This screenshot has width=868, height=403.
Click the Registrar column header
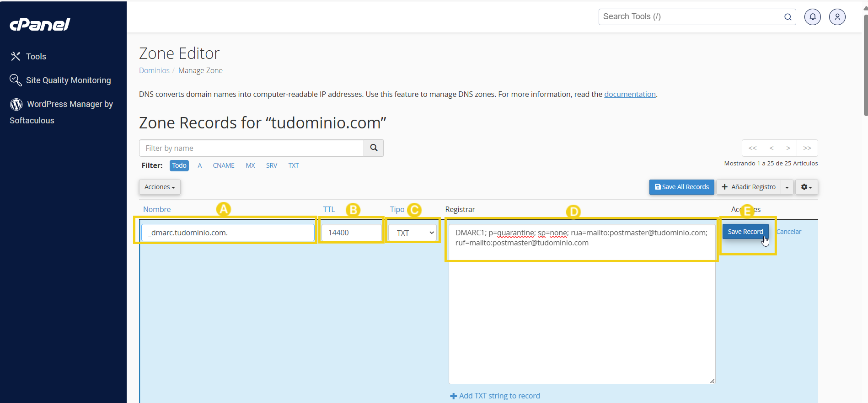pyautogui.click(x=460, y=209)
